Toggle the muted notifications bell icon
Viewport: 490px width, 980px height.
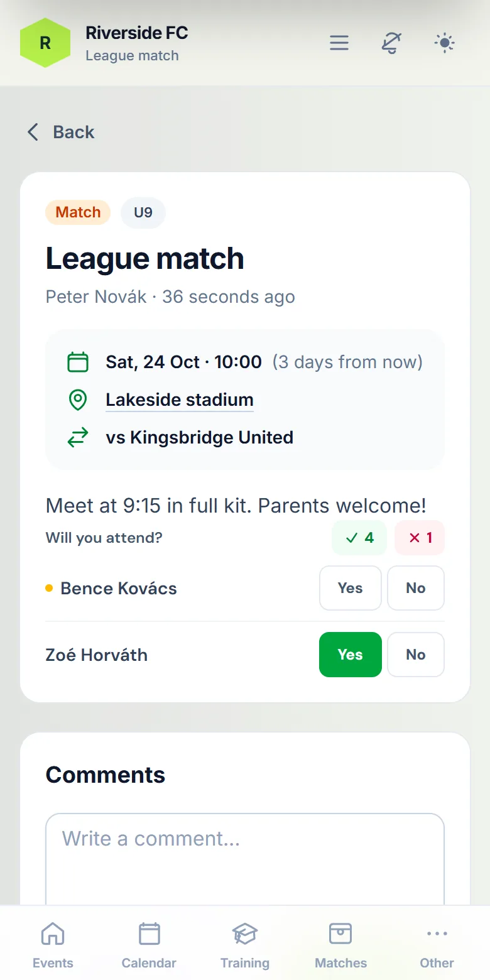(392, 43)
